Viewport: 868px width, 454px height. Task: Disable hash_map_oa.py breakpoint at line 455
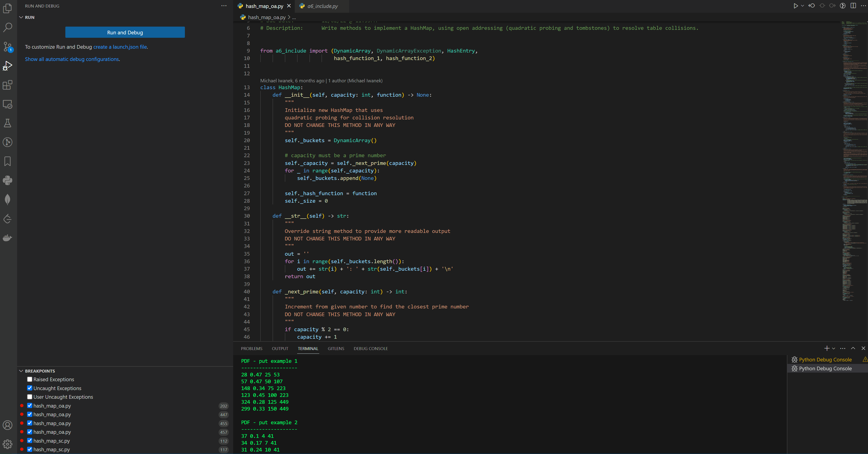[x=30, y=423]
